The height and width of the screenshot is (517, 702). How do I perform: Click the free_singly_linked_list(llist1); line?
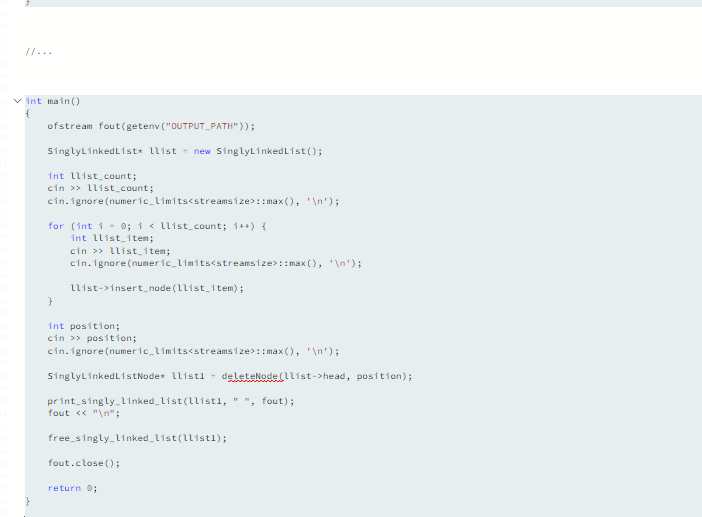pyautogui.click(x=137, y=438)
